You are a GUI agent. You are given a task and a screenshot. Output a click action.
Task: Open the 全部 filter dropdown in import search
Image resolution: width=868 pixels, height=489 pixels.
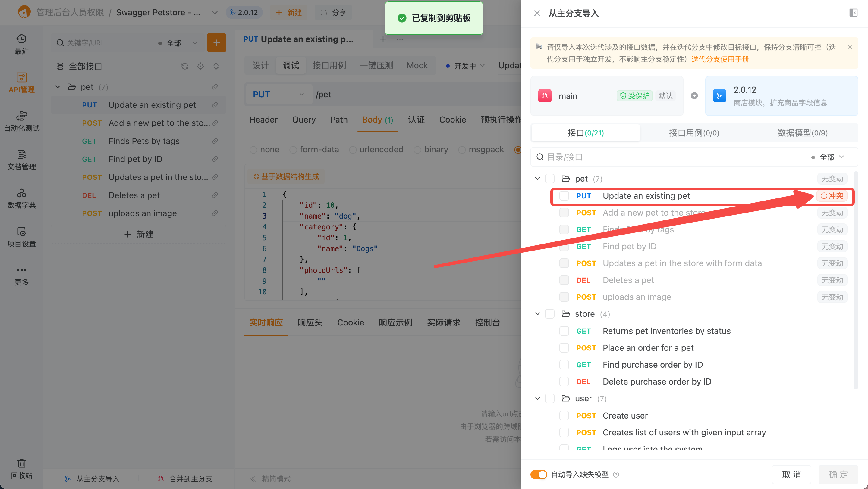coord(828,157)
